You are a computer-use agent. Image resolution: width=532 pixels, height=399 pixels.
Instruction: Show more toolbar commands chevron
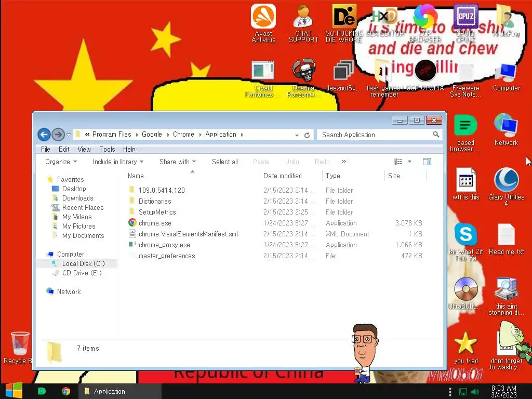344,162
